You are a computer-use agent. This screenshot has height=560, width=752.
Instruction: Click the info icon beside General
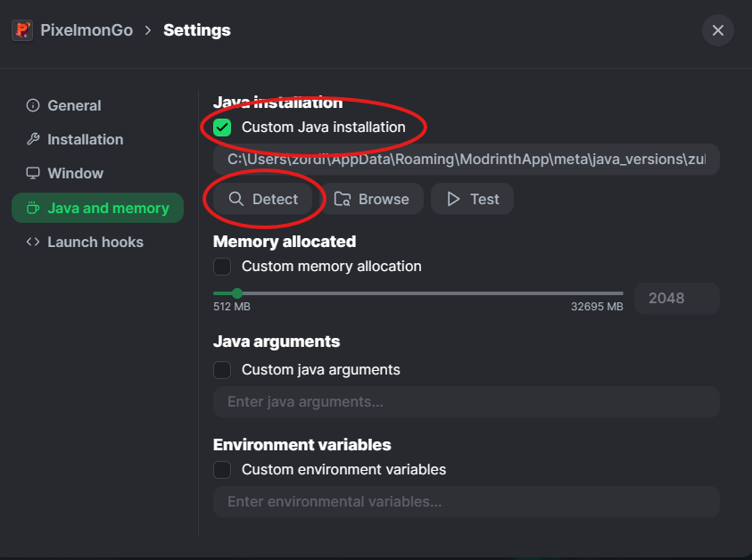[33, 105]
